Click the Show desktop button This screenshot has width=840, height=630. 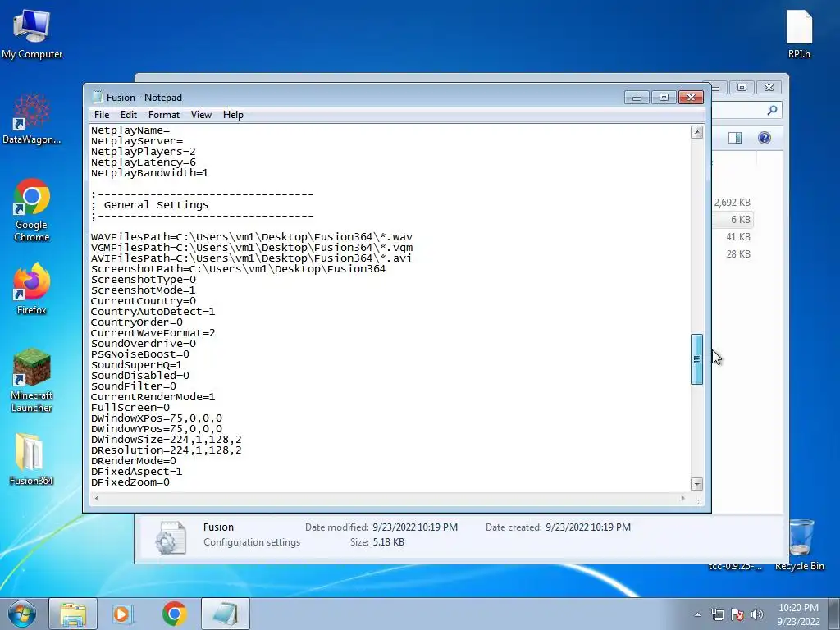[834, 614]
